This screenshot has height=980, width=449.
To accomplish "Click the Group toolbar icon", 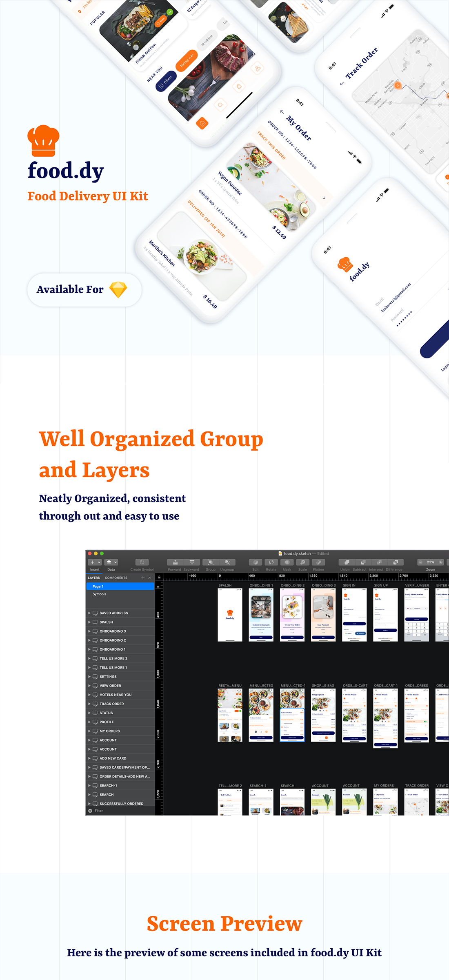I will click(x=211, y=562).
